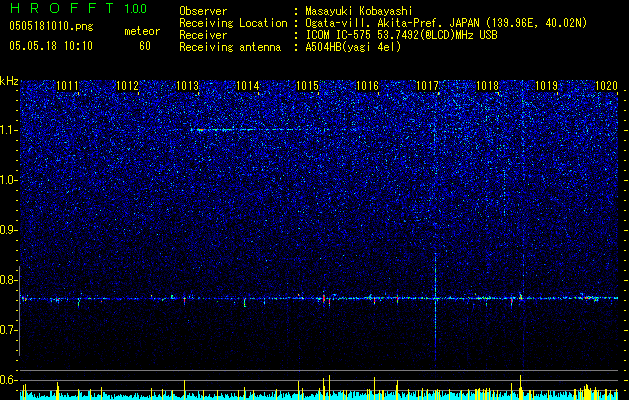
Task: Click the 1015 time axis marker
Action: 307,85
